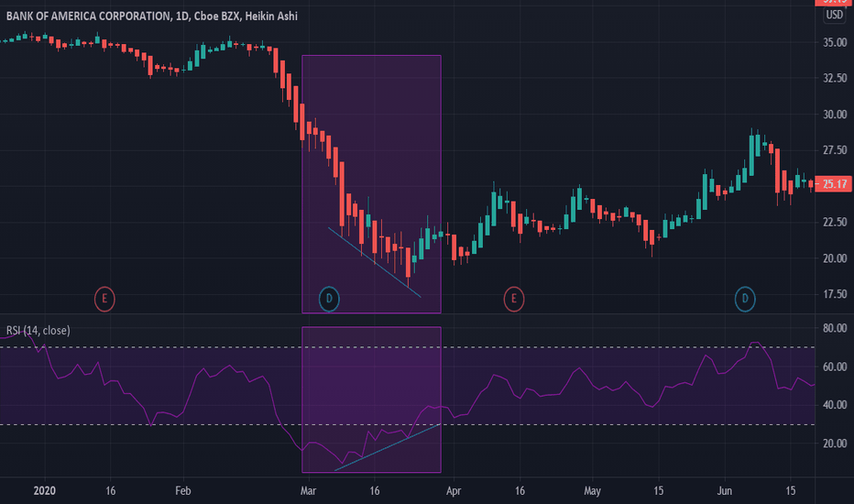Click the RSI 80.00 axis label
The height and width of the screenshot is (504, 854).
(835, 329)
